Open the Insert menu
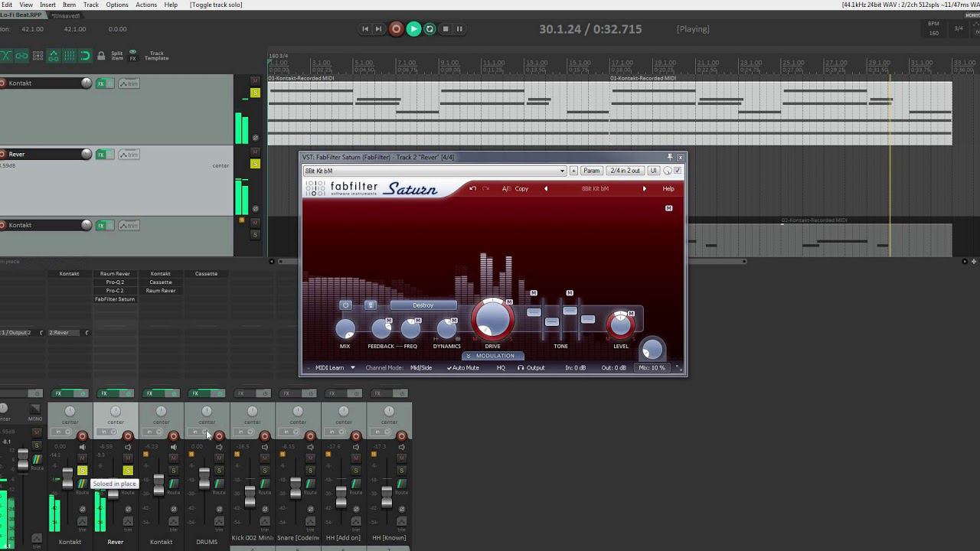Viewport: 980px width, 551px height. [47, 5]
